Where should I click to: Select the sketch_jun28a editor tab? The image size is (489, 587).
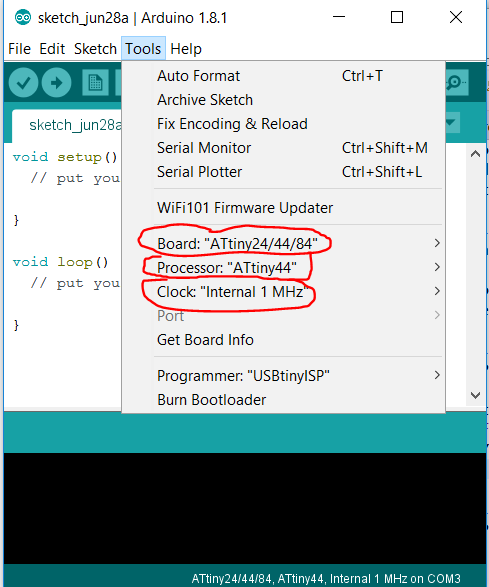[67, 125]
